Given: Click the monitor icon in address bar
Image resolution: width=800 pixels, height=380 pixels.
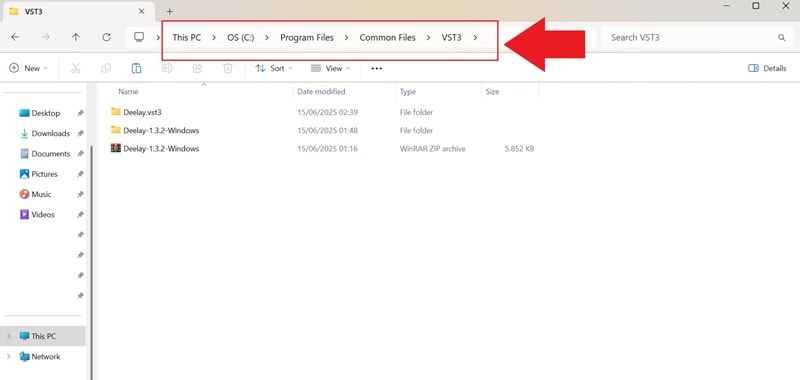Looking at the screenshot, I should [139, 37].
